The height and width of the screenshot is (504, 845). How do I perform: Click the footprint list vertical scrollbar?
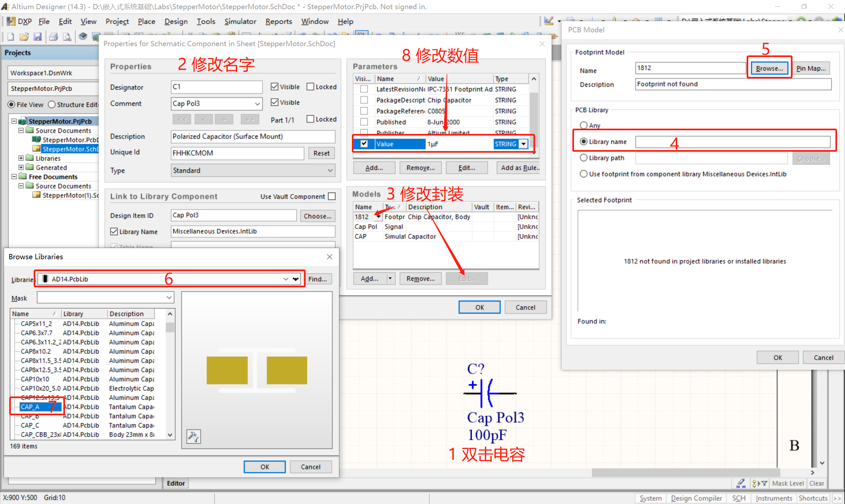170,374
